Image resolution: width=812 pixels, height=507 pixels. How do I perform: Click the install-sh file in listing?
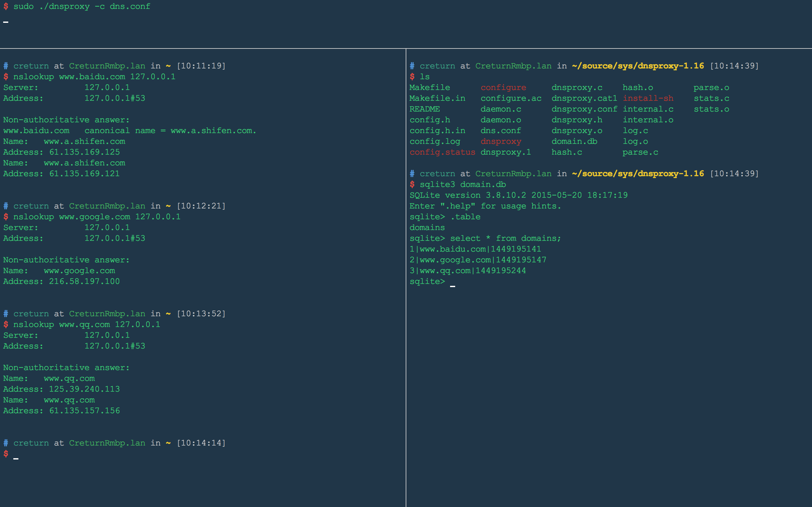[x=648, y=98]
